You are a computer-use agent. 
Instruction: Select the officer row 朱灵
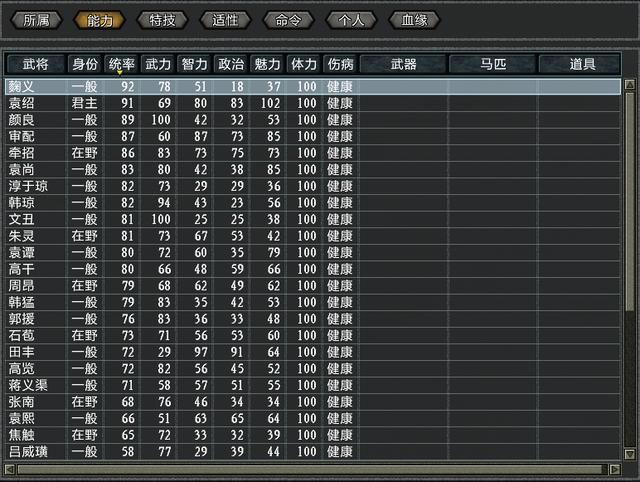(313, 236)
